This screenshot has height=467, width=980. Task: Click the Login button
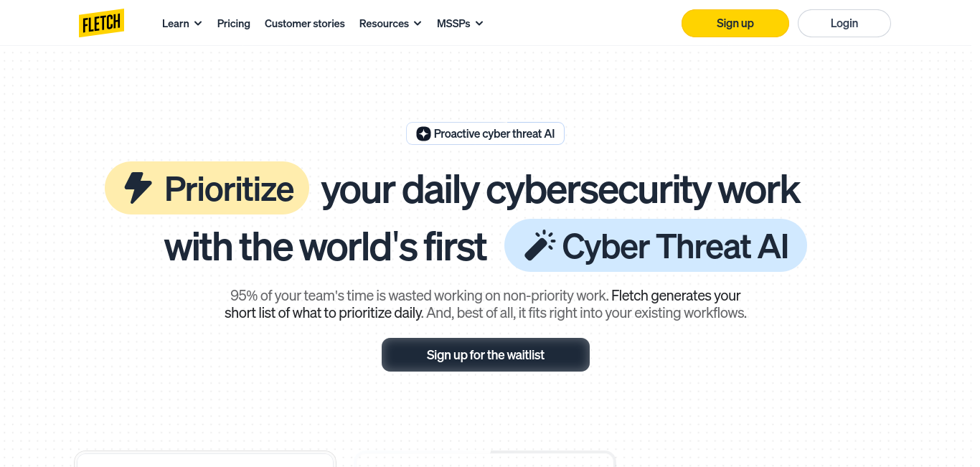pyautogui.click(x=844, y=23)
